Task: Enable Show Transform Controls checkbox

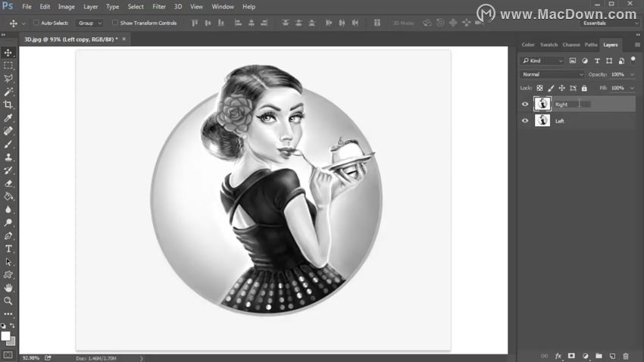Action: pyautogui.click(x=115, y=23)
